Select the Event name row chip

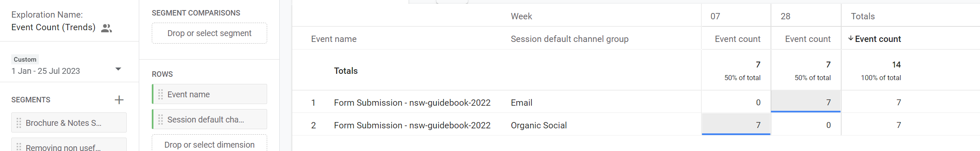click(209, 94)
